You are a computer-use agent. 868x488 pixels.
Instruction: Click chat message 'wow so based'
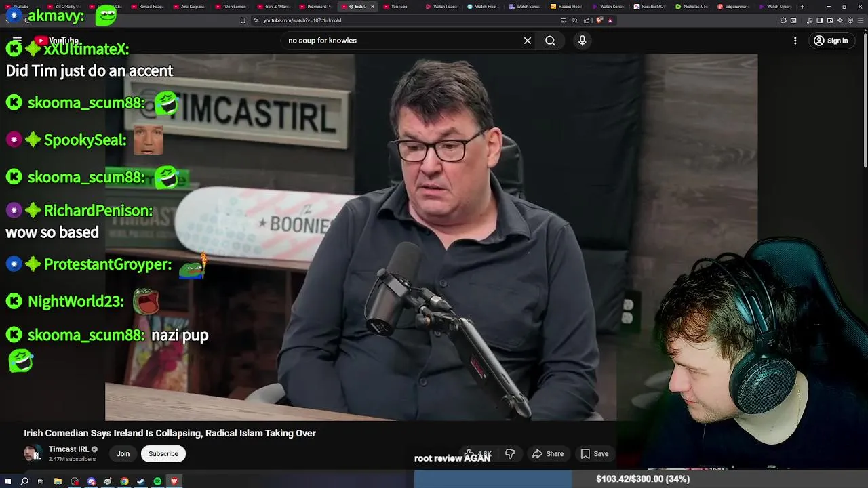pos(52,232)
